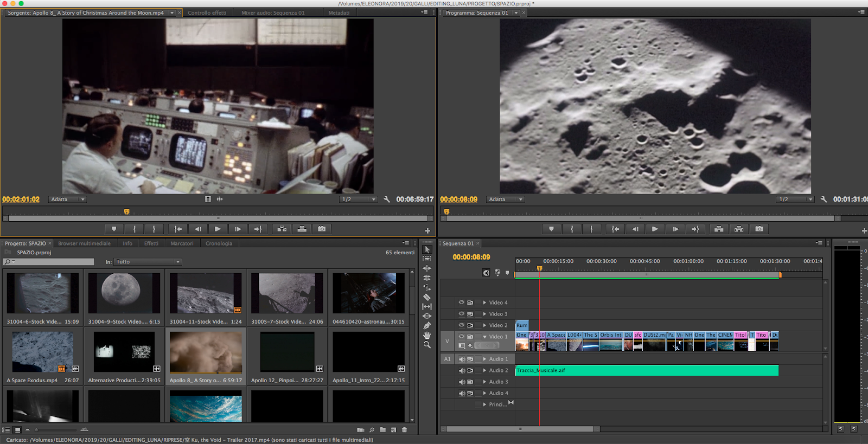
Task: Open the Metadati tab
Action: (339, 13)
